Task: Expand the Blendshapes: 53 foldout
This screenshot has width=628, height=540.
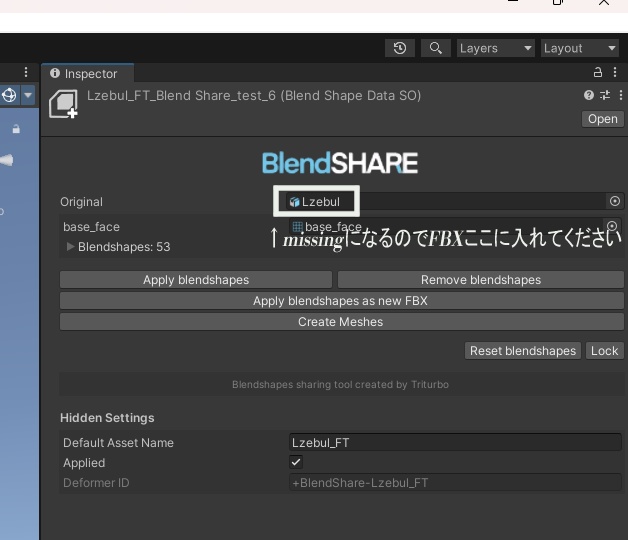Action: point(70,246)
